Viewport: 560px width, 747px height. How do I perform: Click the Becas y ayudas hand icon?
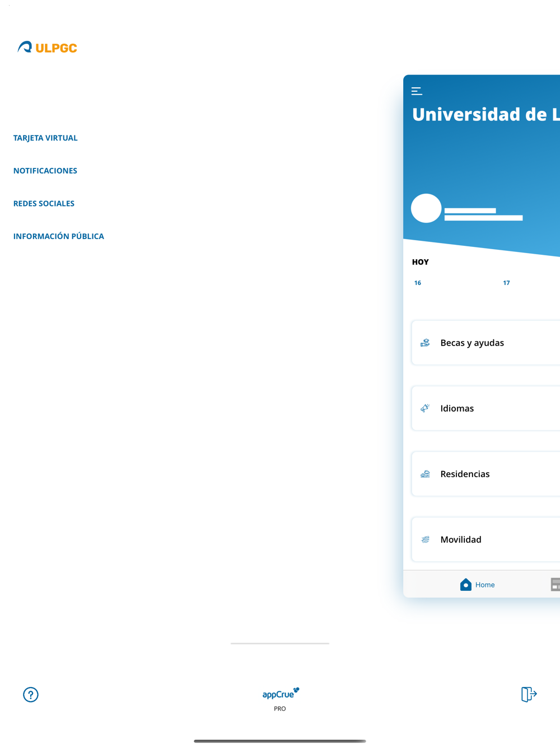426,343
